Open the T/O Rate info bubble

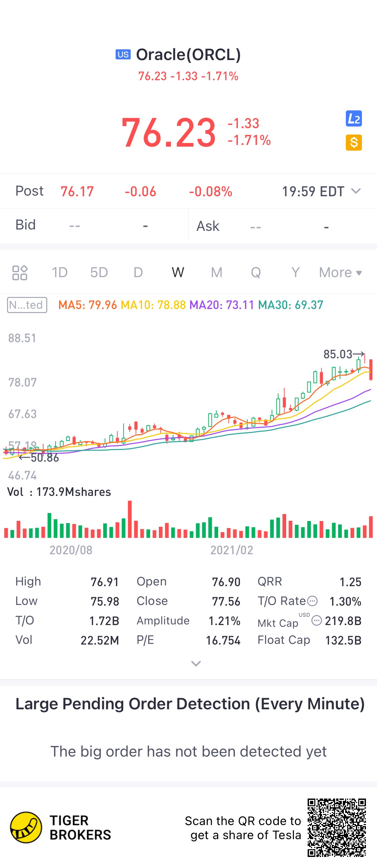[x=312, y=601]
